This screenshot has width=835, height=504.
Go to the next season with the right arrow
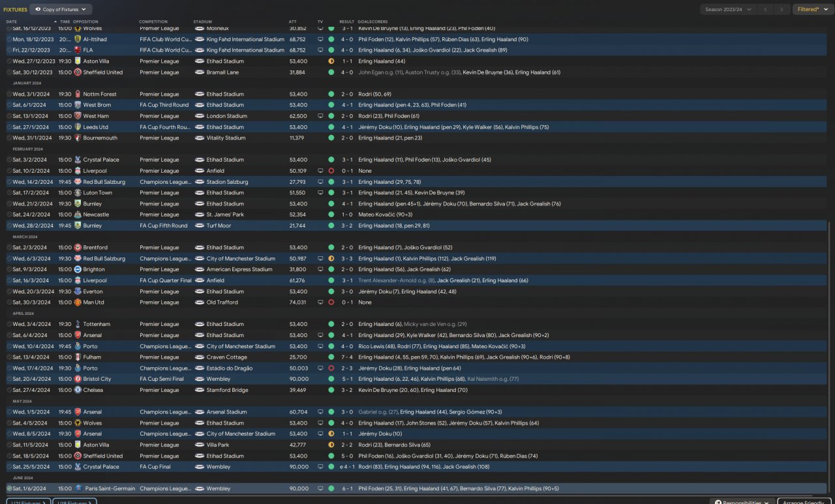pyautogui.click(x=782, y=10)
